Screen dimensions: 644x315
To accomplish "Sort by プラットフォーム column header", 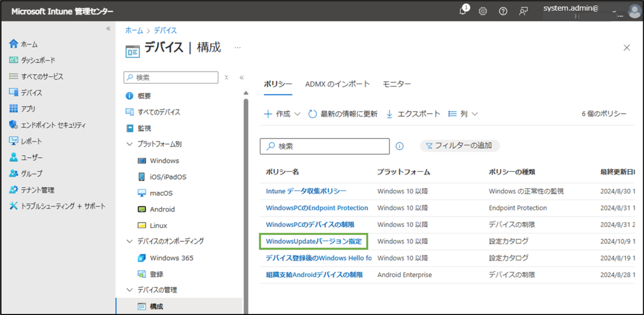I will point(404,172).
